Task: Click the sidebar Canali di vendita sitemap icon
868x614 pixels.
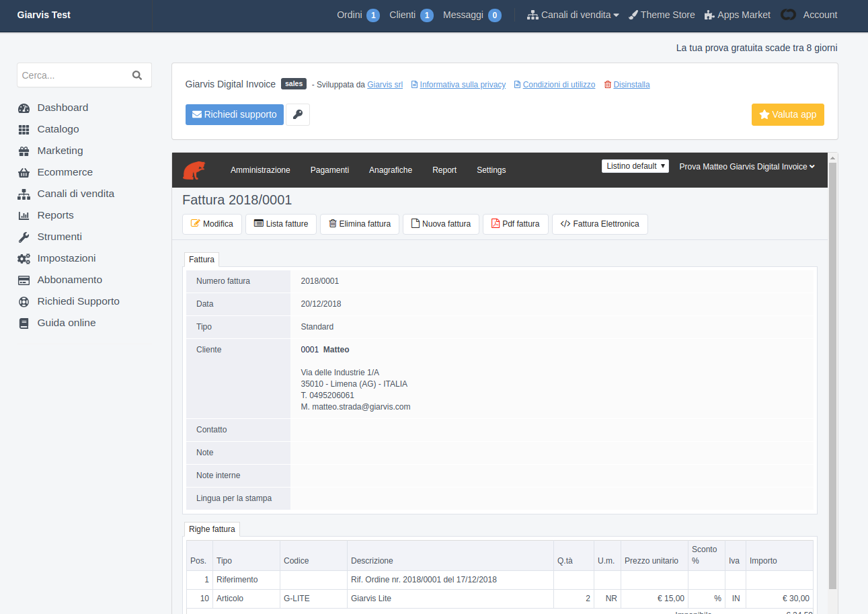Action: (x=24, y=194)
